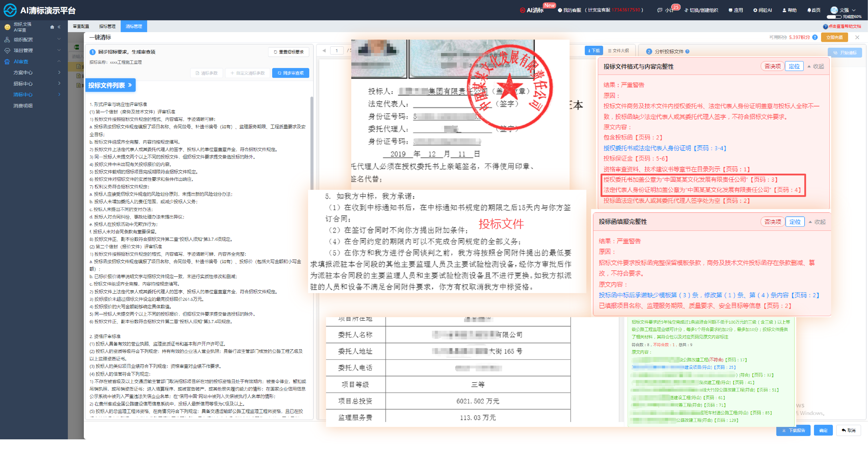Click the requirements list vertical scrollbar
The image size is (868, 449).
coord(312,143)
